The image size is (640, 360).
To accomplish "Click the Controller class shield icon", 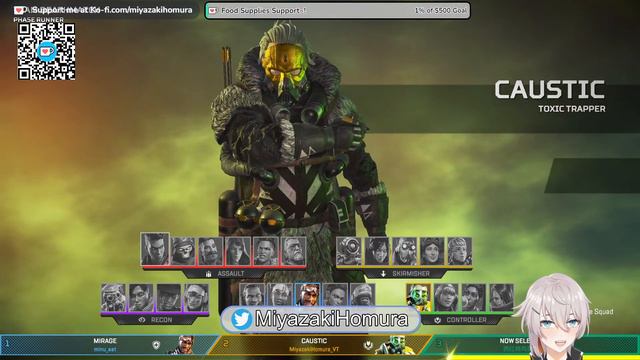I will pos(437,320).
